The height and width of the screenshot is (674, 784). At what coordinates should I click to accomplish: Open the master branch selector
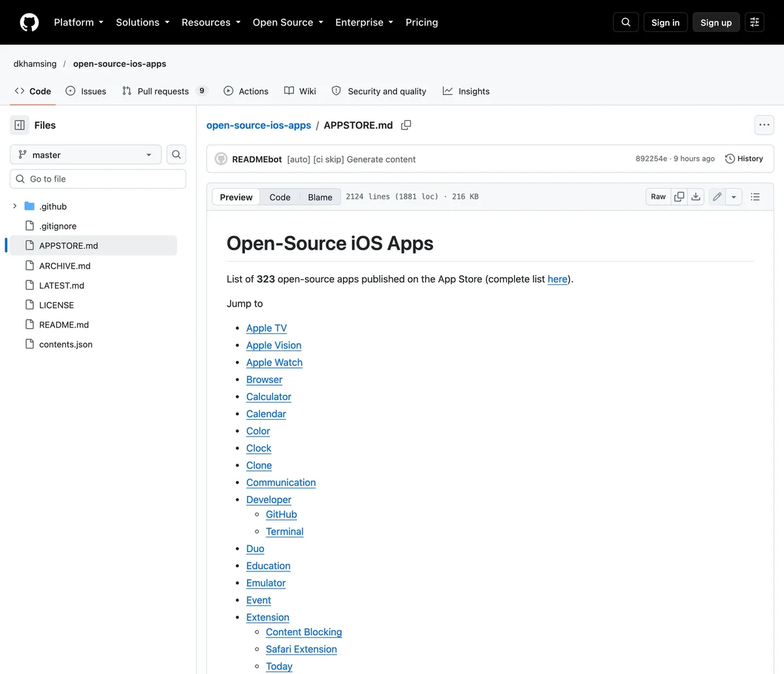pyautogui.click(x=86, y=155)
